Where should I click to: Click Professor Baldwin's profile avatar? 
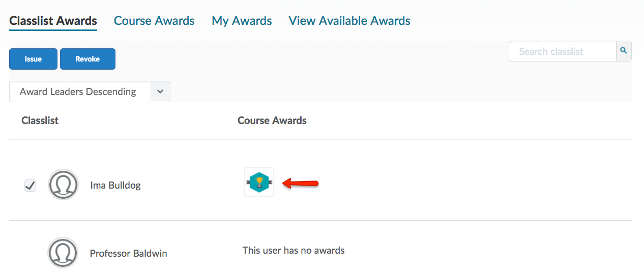pos(63,253)
